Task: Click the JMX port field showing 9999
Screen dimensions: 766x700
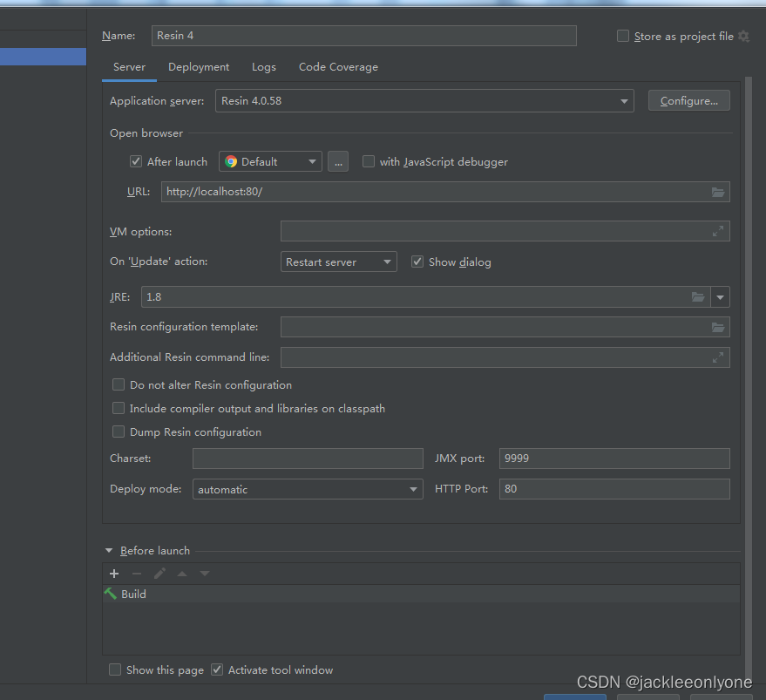Action: (x=614, y=459)
